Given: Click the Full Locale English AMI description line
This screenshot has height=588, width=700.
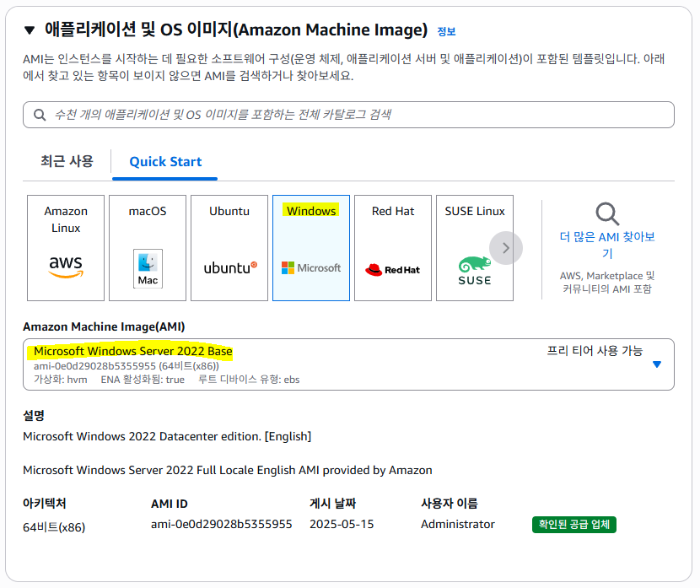Looking at the screenshot, I should click(227, 470).
